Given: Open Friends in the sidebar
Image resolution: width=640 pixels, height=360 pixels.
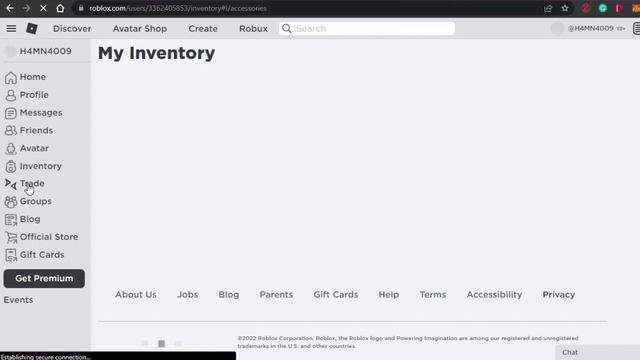Looking at the screenshot, I should pos(36,130).
